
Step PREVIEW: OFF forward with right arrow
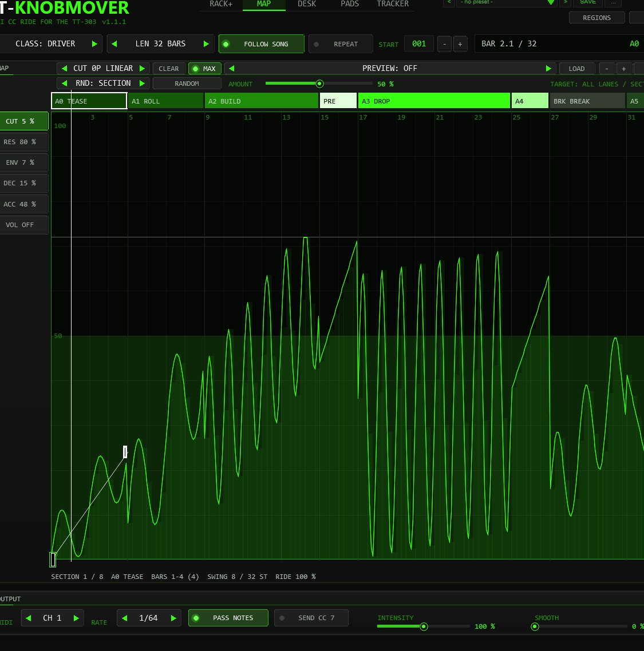click(548, 69)
